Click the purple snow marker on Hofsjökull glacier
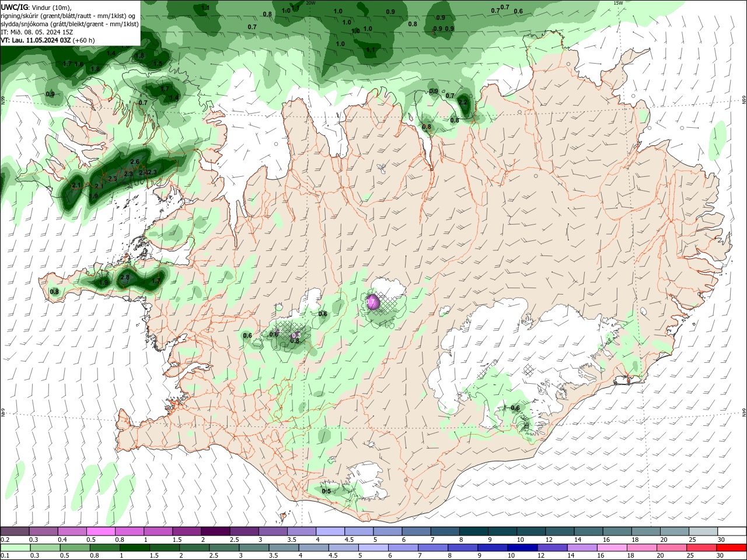747x560 pixels. click(x=372, y=302)
